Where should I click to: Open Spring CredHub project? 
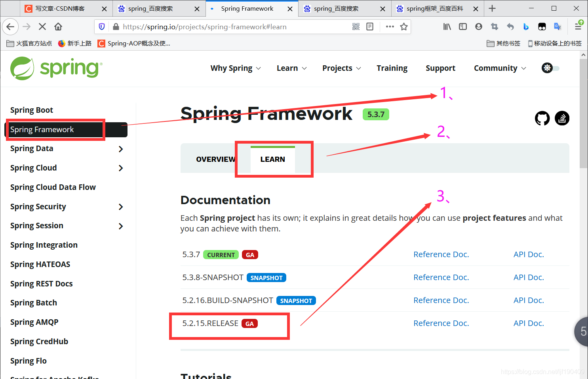39,341
